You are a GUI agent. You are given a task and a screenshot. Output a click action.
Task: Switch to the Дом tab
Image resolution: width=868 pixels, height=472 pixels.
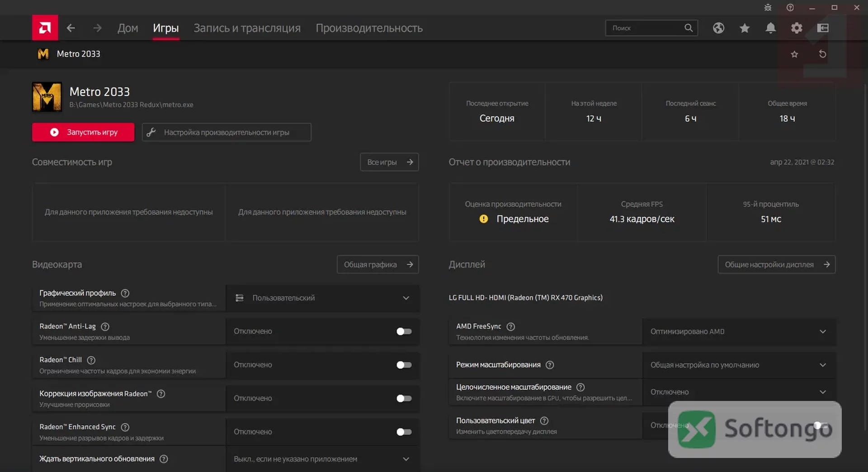click(128, 28)
